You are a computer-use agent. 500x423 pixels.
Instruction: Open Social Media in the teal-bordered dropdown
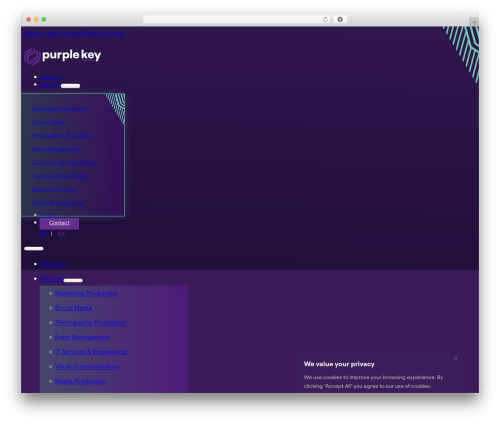pos(48,122)
